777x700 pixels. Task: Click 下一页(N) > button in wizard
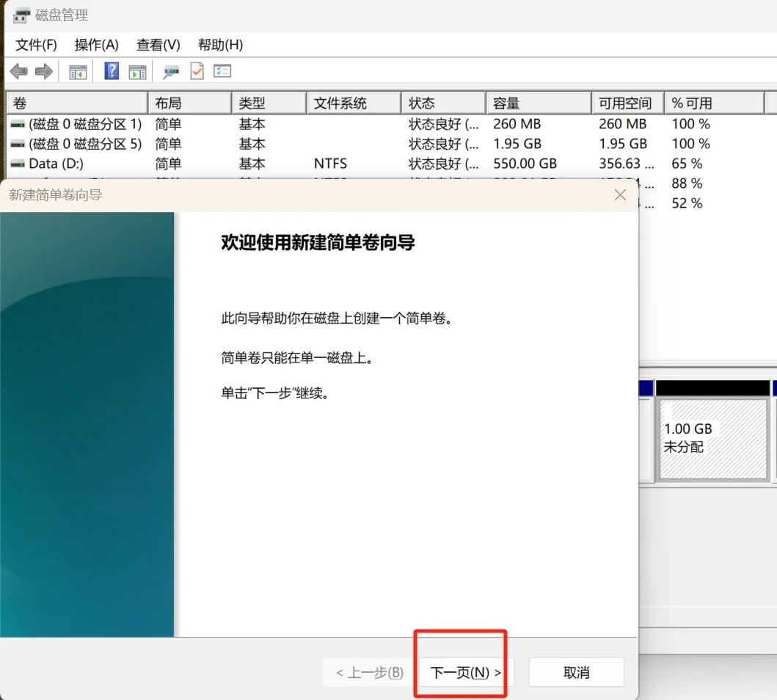pyautogui.click(x=466, y=672)
